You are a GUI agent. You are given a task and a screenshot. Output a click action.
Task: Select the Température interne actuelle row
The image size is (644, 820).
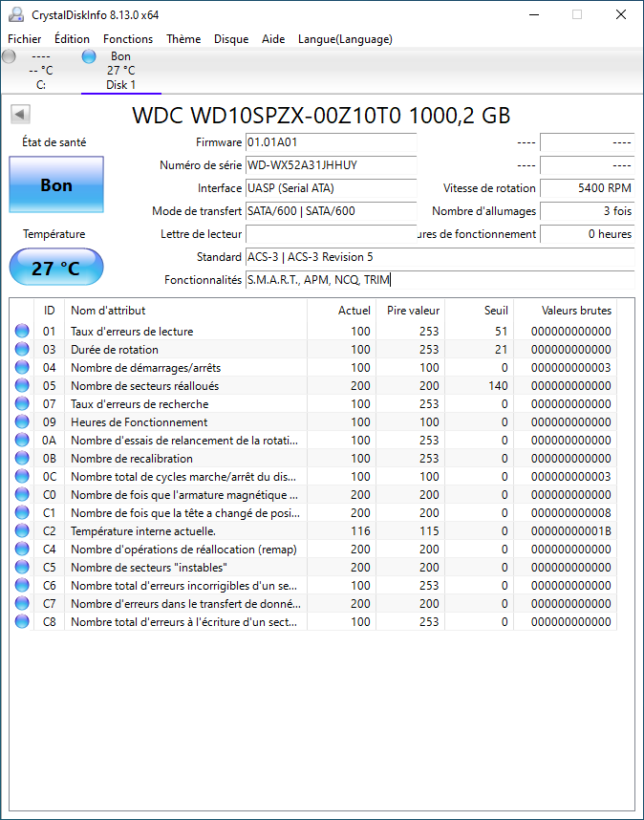pos(313,530)
